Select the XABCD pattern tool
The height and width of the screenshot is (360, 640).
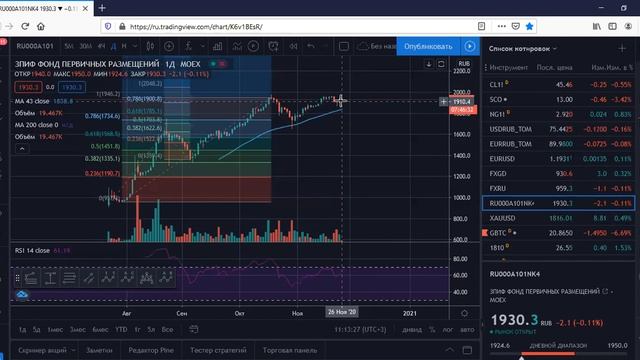(x=108, y=278)
